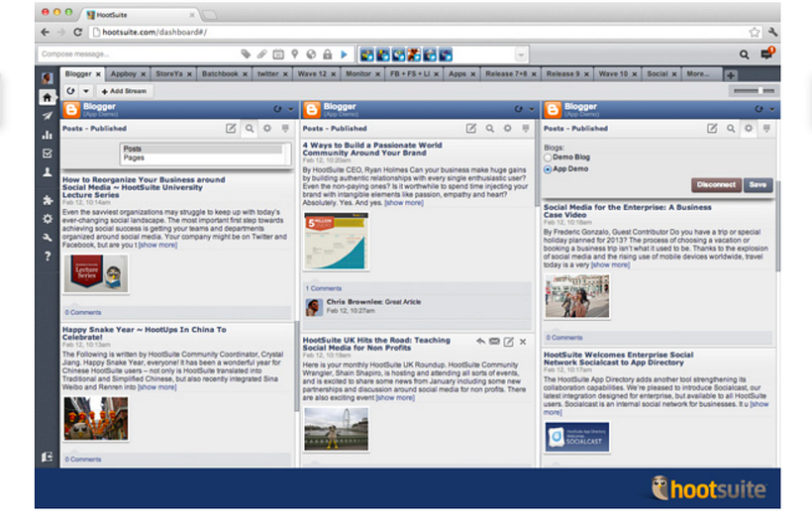The width and height of the screenshot is (812, 520).
Task: Open Settings gear icon in sidebar
Action: point(48,219)
